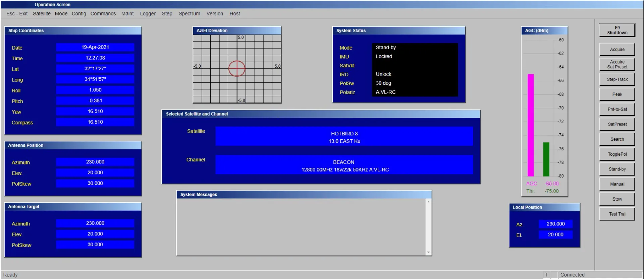Image resolution: width=644 pixels, height=279 pixels.
Task: Open the Satellite menu
Action: 42,14
